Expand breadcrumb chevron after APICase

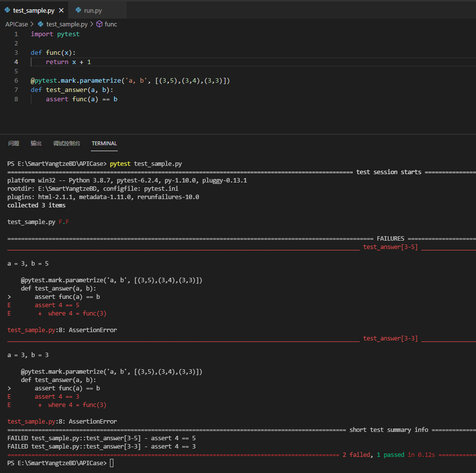click(x=32, y=24)
